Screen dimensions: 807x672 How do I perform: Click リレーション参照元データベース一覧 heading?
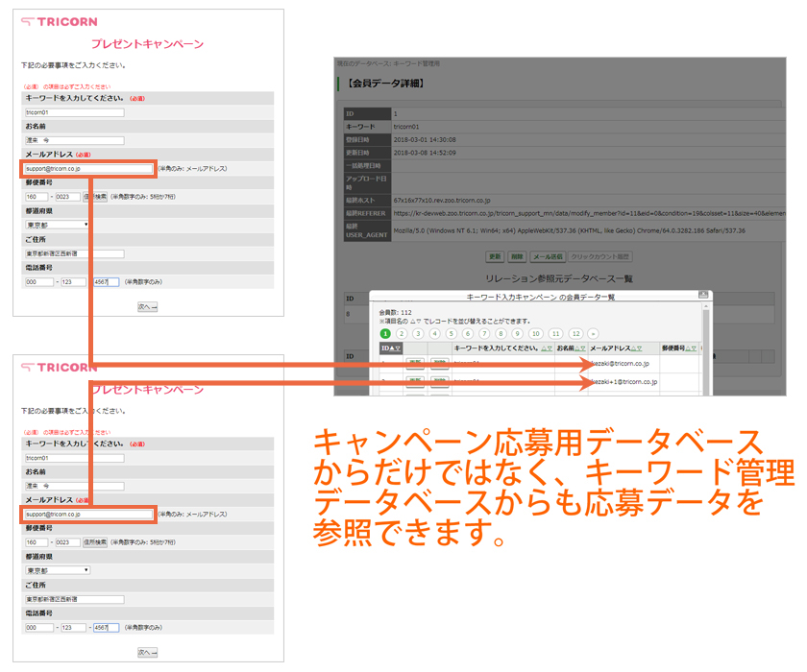[x=559, y=278]
